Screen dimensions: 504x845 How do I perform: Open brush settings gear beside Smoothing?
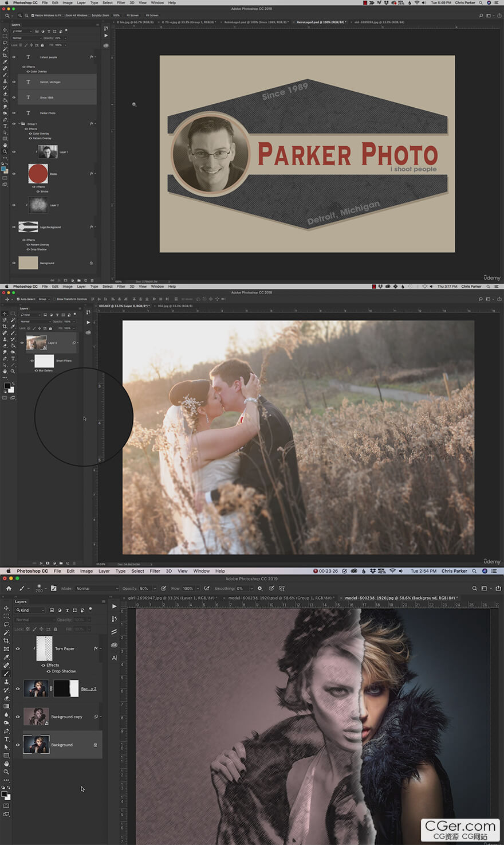[259, 588]
